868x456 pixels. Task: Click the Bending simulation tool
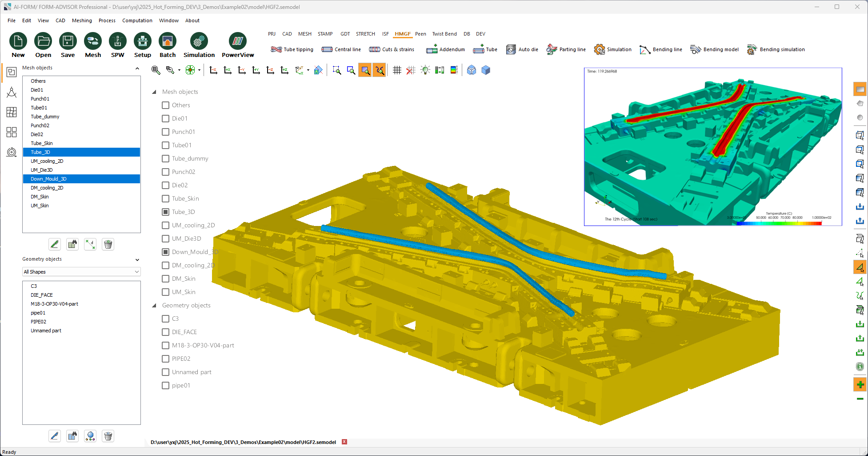tap(776, 49)
